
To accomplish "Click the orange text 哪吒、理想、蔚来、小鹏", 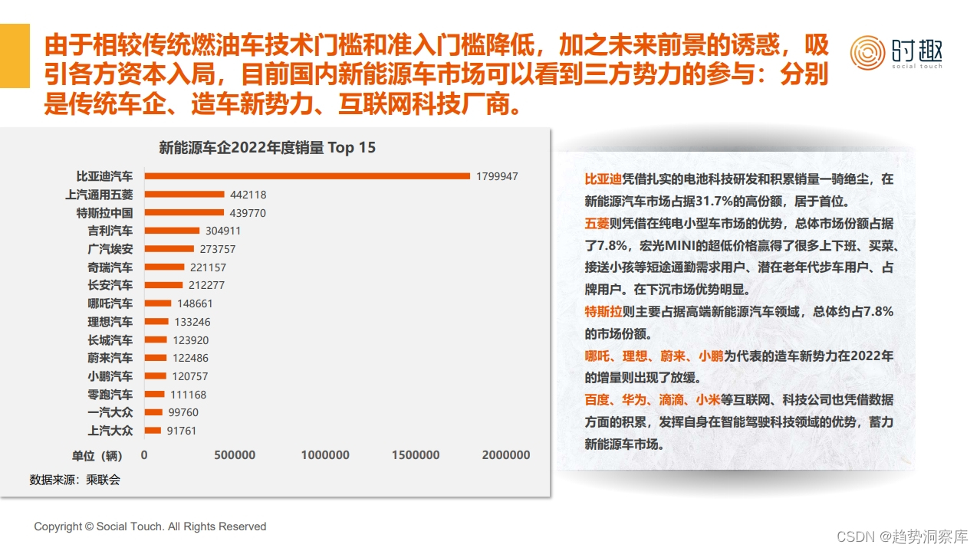I will (654, 356).
